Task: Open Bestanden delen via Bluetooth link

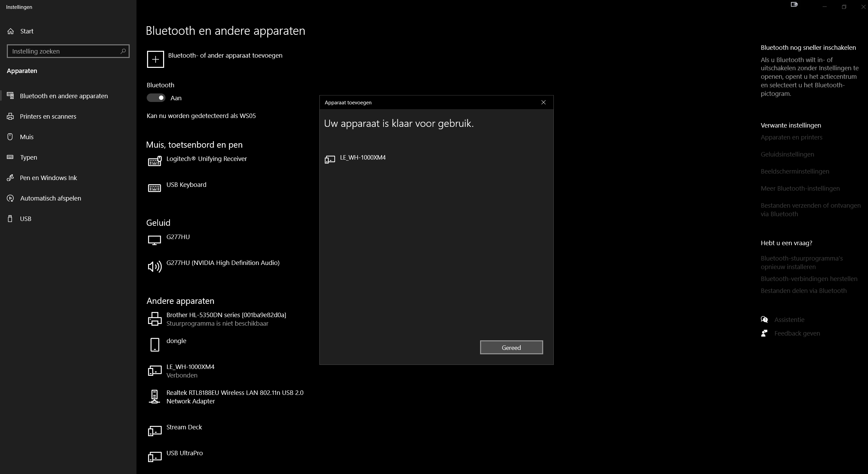Action: click(x=804, y=291)
